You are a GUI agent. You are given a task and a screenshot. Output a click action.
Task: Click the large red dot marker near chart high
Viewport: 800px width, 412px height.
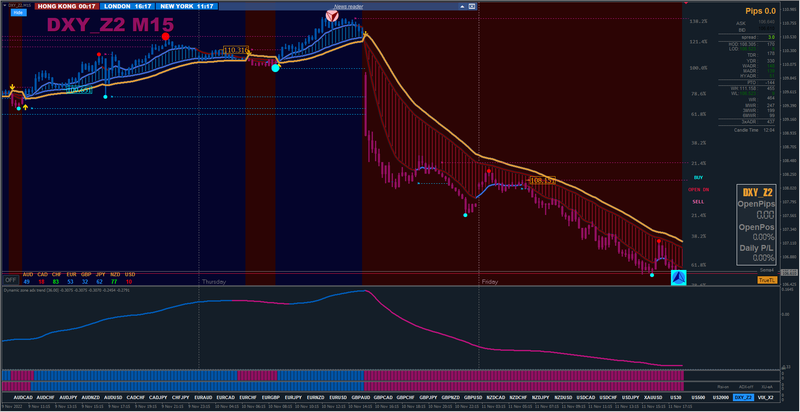coord(165,36)
